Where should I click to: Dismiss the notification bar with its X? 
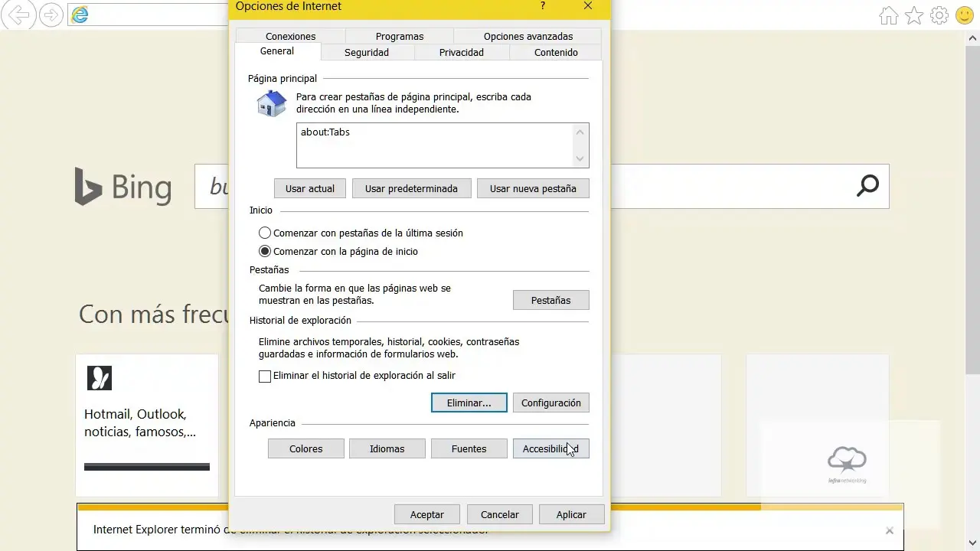pyautogui.click(x=889, y=530)
